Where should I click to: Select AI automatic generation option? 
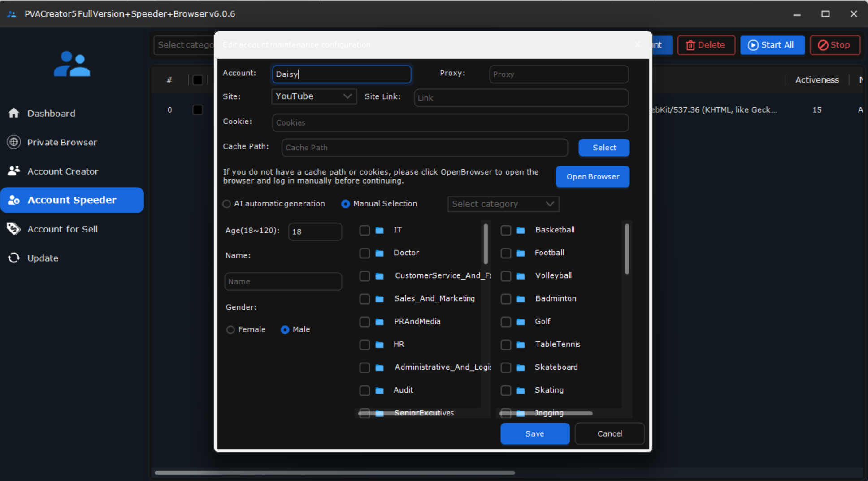[x=227, y=204]
